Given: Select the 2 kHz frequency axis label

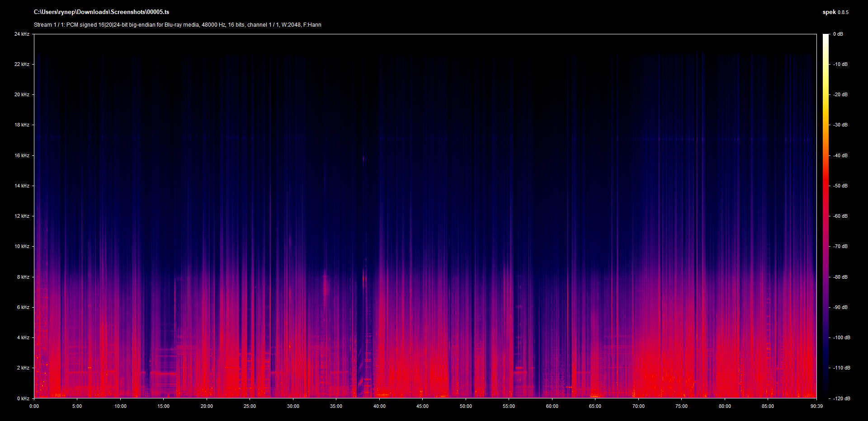Looking at the screenshot, I should coord(23,368).
